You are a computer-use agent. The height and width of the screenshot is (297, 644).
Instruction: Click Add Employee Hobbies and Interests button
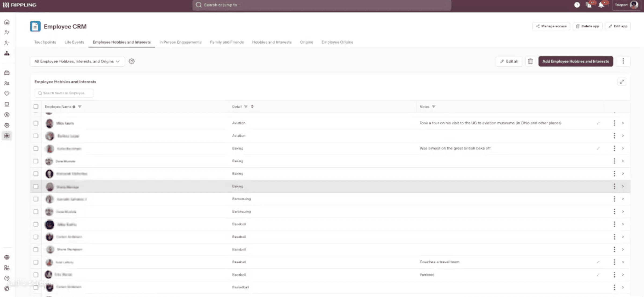click(576, 61)
